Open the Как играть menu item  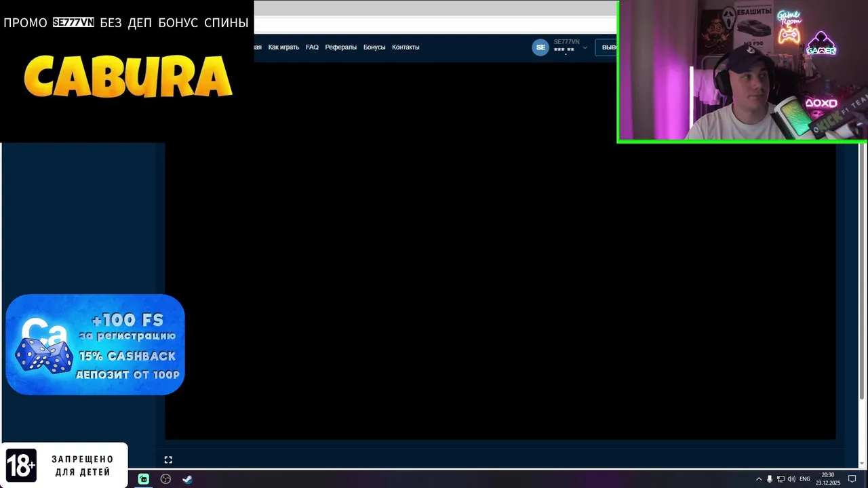[283, 47]
